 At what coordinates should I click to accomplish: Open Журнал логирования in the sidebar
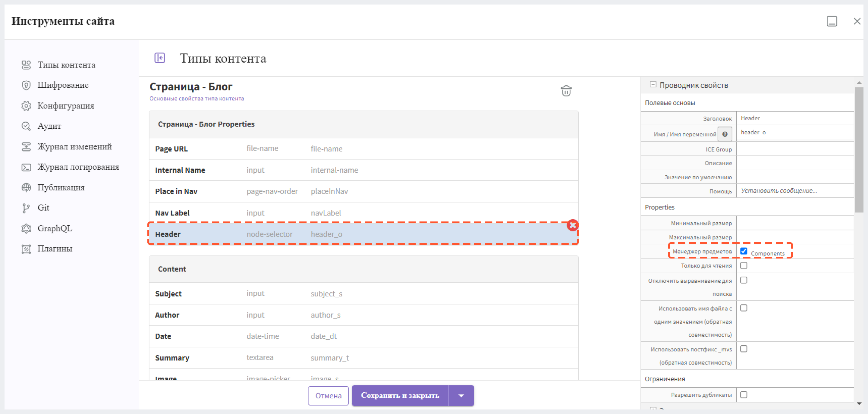pos(78,167)
